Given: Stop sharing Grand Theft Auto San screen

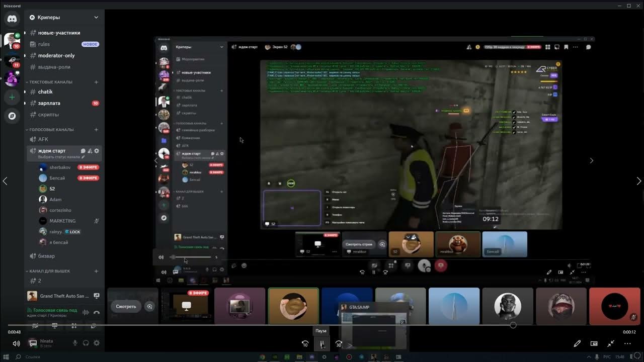Looking at the screenshot, I should pyautogui.click(x=97, y=296).
